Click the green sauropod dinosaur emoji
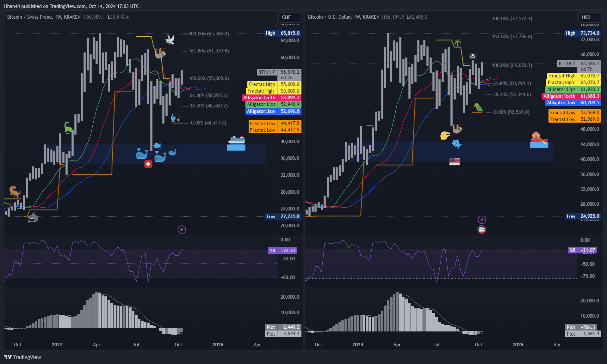 coord(68,127)
